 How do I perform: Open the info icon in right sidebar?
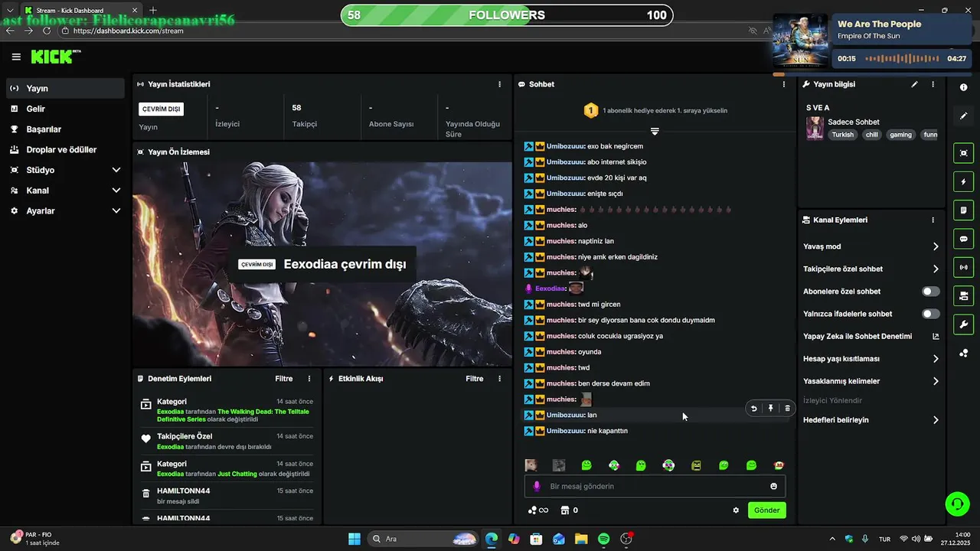coord(963,87)
